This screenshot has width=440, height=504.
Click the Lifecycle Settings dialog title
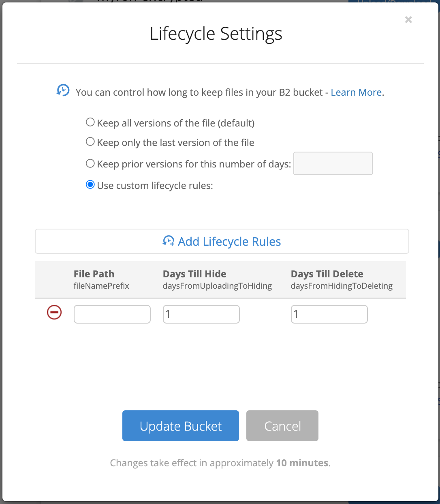pos(216,34)
